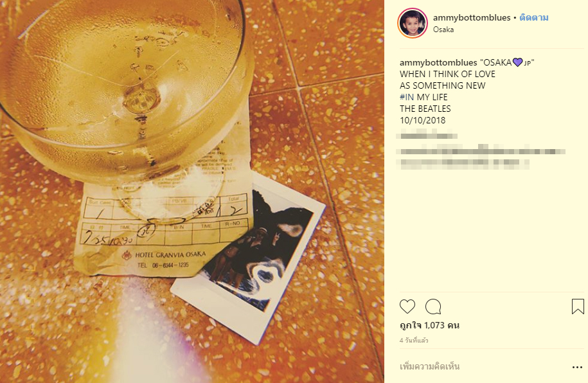Click the blurred commenter name below caption
This screenshot has height=383, width=588.
tap(428, 136)
